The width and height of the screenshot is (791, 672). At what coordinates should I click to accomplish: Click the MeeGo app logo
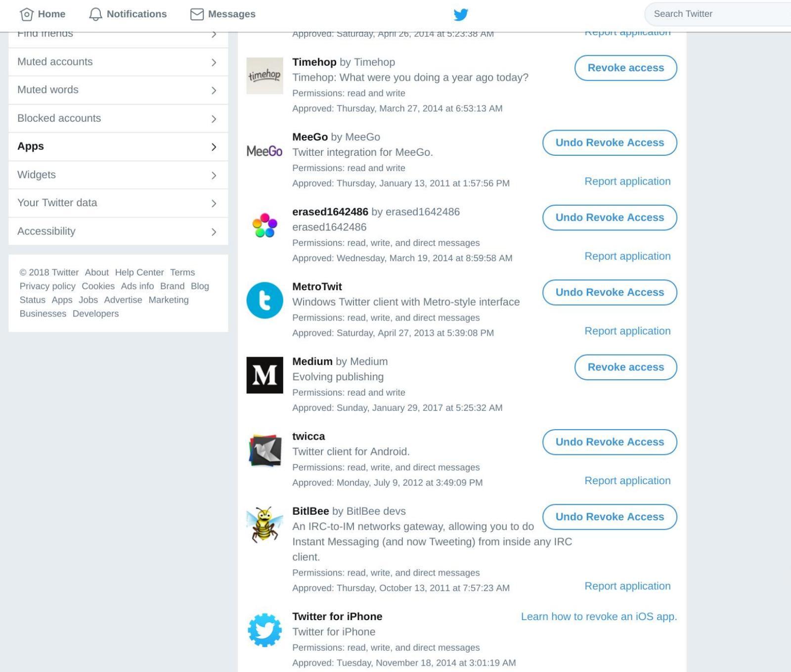[x=265, y=151]
